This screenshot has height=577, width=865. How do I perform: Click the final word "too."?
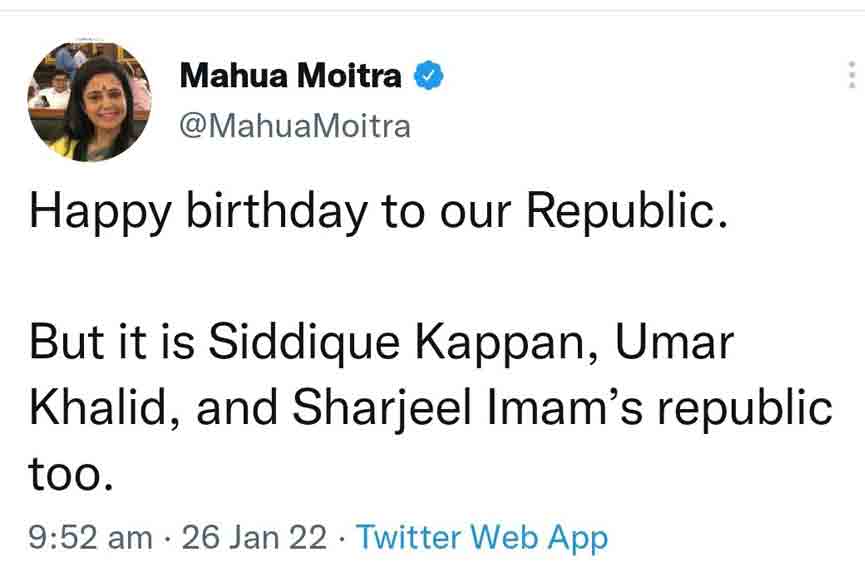click(x=66, y=474)
